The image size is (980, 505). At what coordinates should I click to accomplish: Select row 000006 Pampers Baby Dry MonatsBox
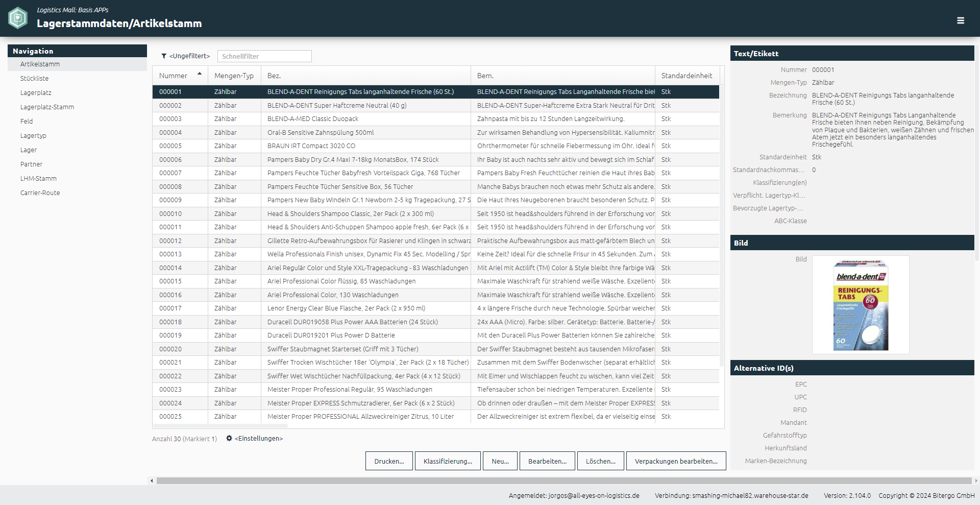[x=436, y=159]
